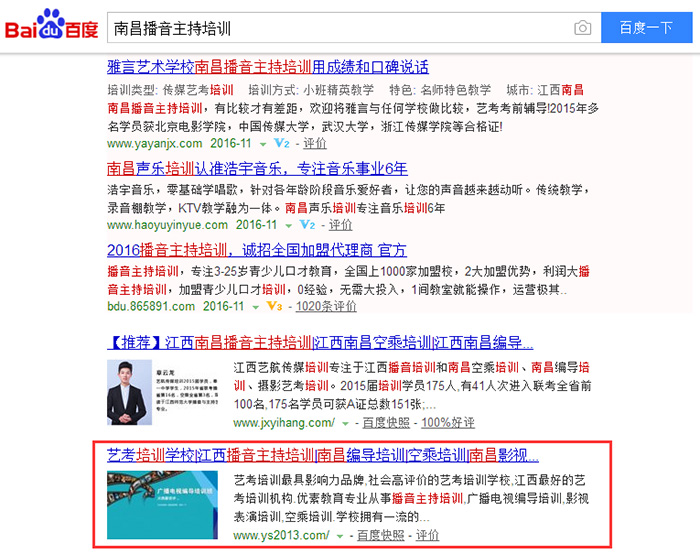Viewport: 700px width, 554px height.
Task: Click the V2 badge beside www.yayanjx.com
Action: [x=282, y=143]
